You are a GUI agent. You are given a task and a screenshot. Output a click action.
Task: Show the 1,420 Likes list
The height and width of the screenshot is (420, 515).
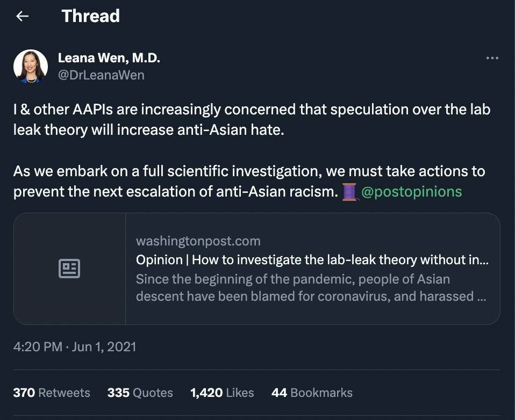click(x=222, y=393)
